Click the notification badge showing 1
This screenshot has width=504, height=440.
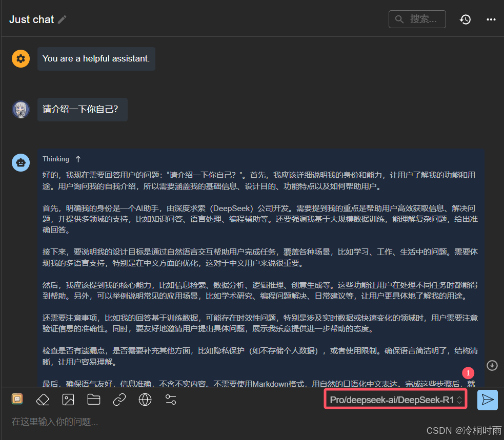pos(468,373)
